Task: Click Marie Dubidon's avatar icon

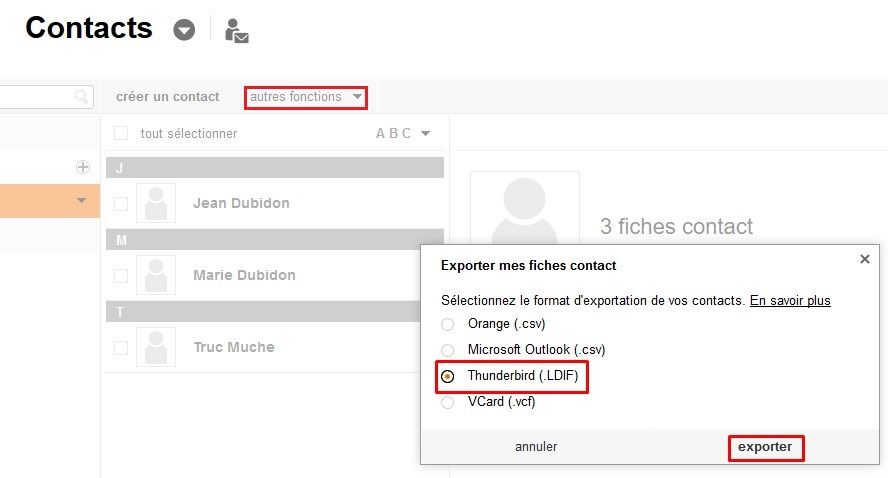Action: click(x=156, y=275)
